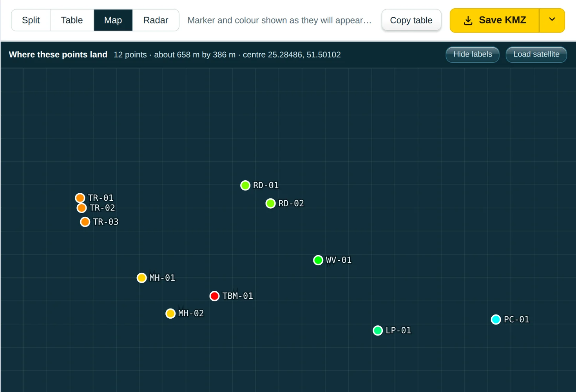Select the LP-01 green marker dot
The image size is (576, 392).
(378, 330)
